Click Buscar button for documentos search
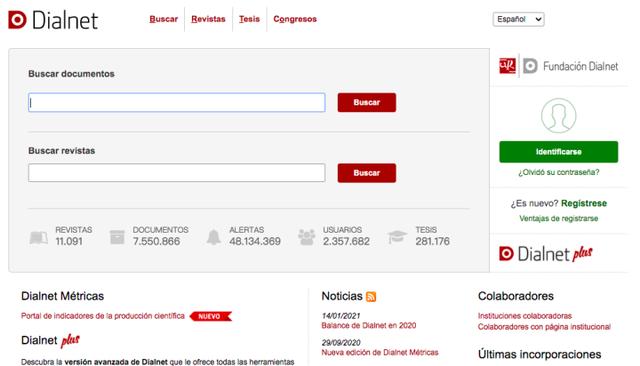This screenshot has width=640, height=366. coord(367,102)
